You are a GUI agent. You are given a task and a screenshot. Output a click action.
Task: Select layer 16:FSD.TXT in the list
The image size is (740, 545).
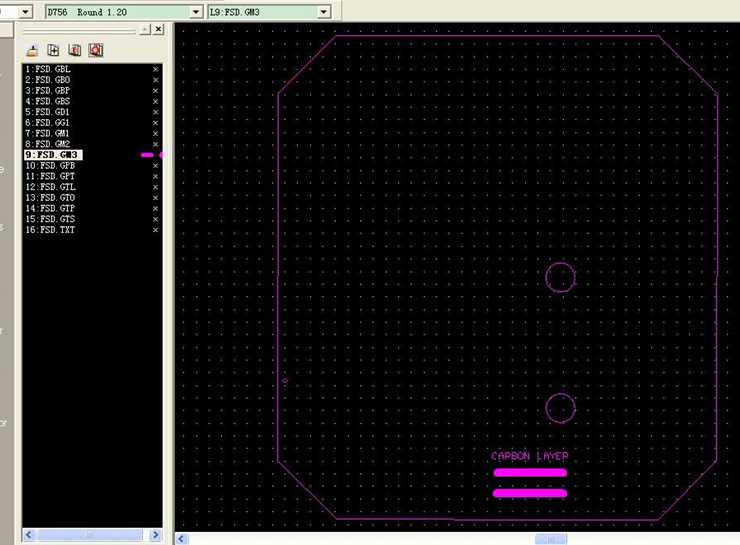[50, 230]
